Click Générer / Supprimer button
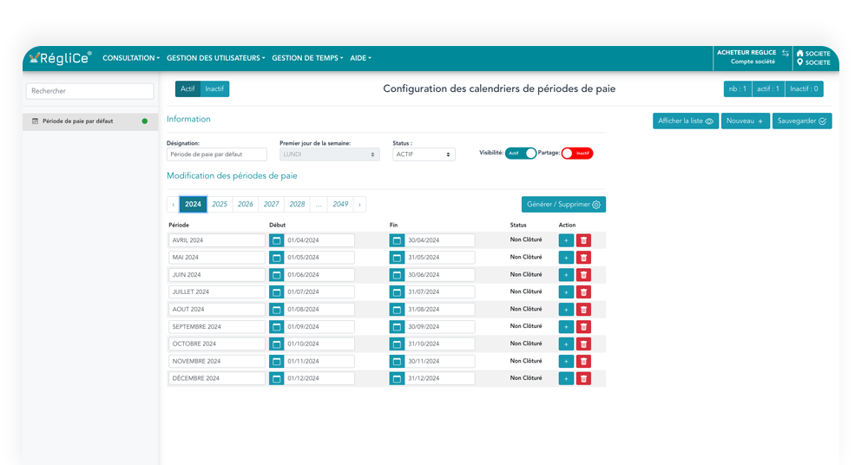The width and height of the screenshot is (868, 465). pyautogui.click(x=563, y=204)
